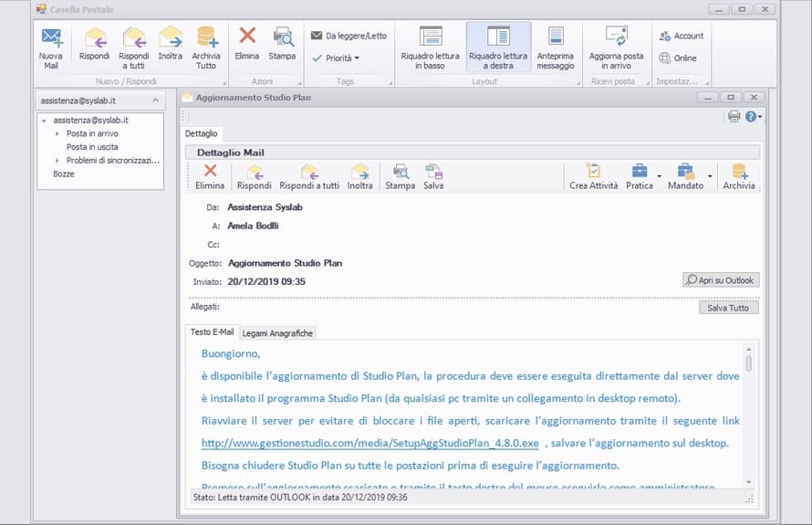Click the Archivia icon in mail detail
The width and height of the screenshot is (812, 525).
point(739,172)
